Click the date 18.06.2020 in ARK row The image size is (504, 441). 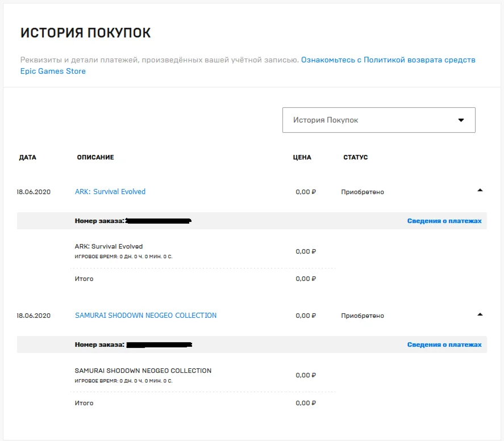(34, 192)
